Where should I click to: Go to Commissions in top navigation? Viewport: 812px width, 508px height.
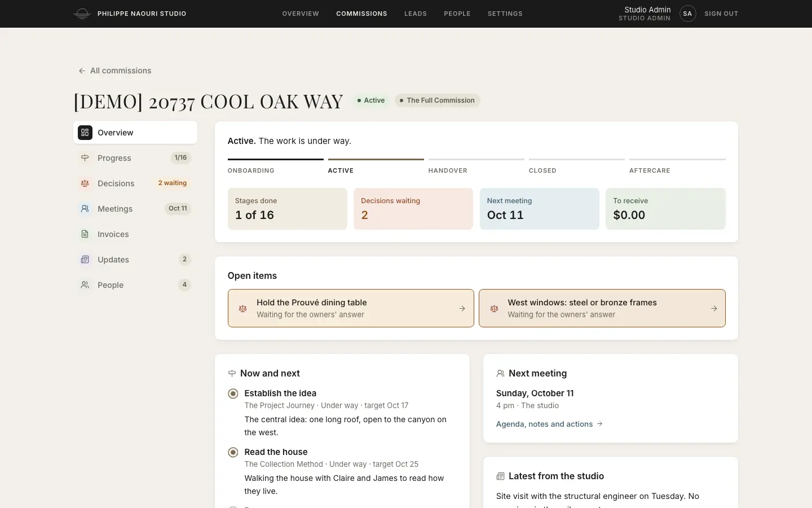pos(361,14)
